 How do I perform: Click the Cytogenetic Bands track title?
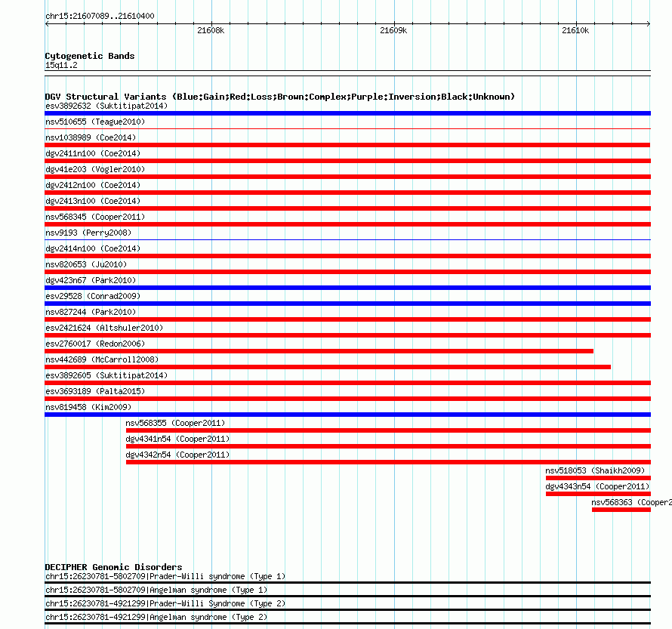90,56
